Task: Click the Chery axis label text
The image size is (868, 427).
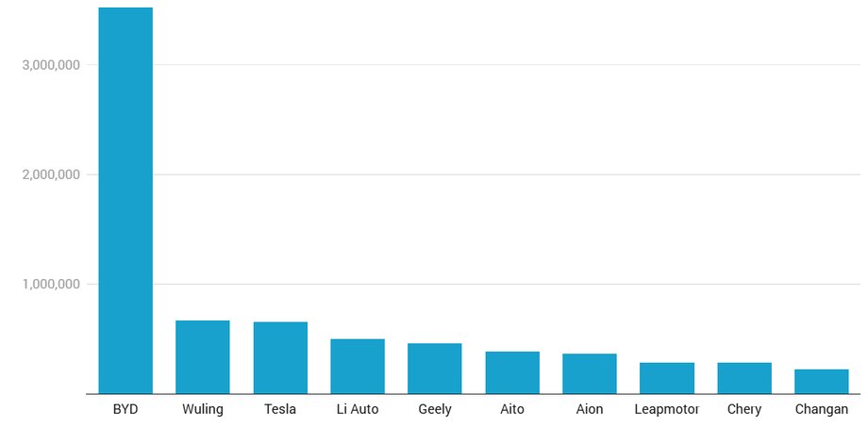Action: 744,409
